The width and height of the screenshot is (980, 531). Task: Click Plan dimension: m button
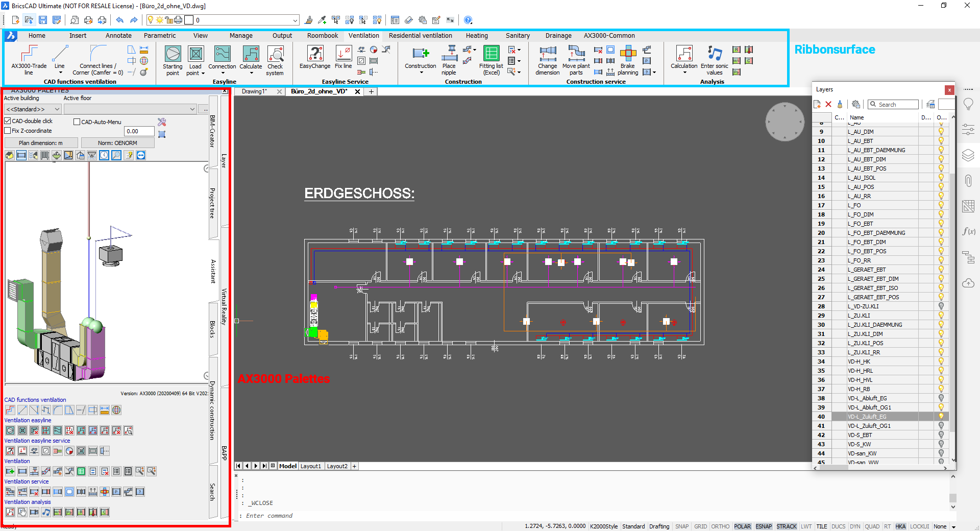coord(41,143)
